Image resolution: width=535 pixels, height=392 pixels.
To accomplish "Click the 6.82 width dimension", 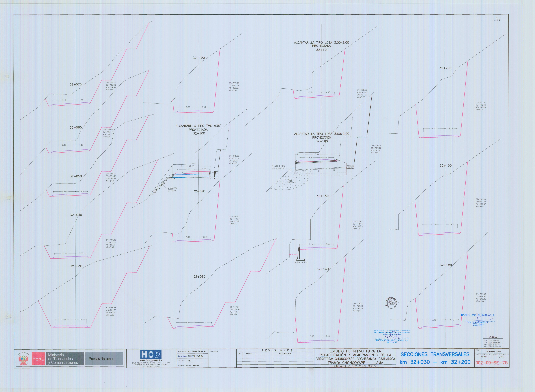I will tap(188, 237).
